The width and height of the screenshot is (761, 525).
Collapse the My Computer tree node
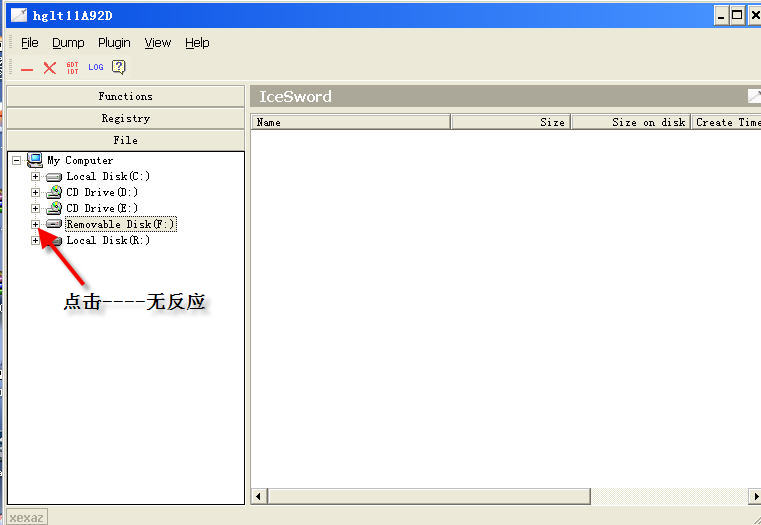pos(17,160)
